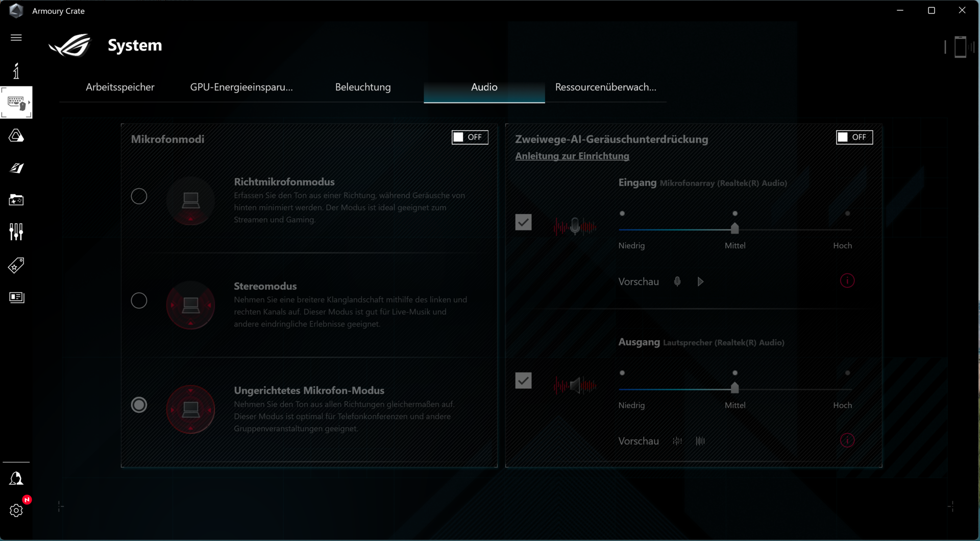Open the Game Library icon in the sidebar
The width and height of the screenshot is (980, 541).
pos(16,200)
